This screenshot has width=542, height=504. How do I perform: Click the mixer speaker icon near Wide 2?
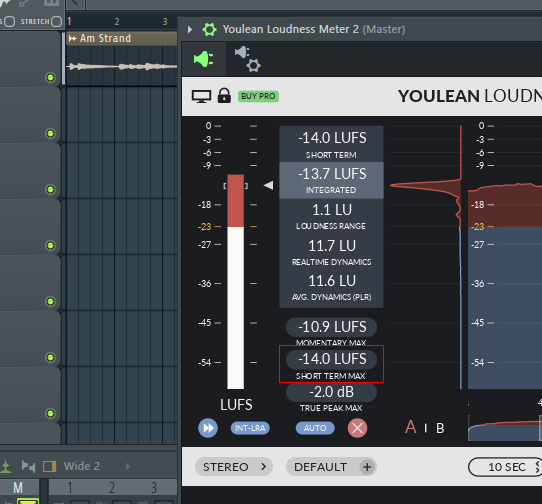pos(28,466)
